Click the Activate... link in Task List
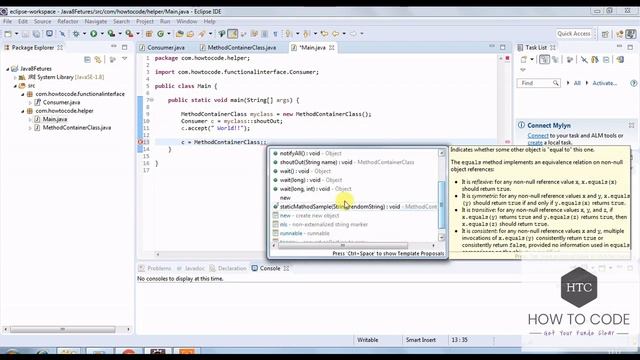This screenshot has width=640, height=360. click(x=604, y=83)
